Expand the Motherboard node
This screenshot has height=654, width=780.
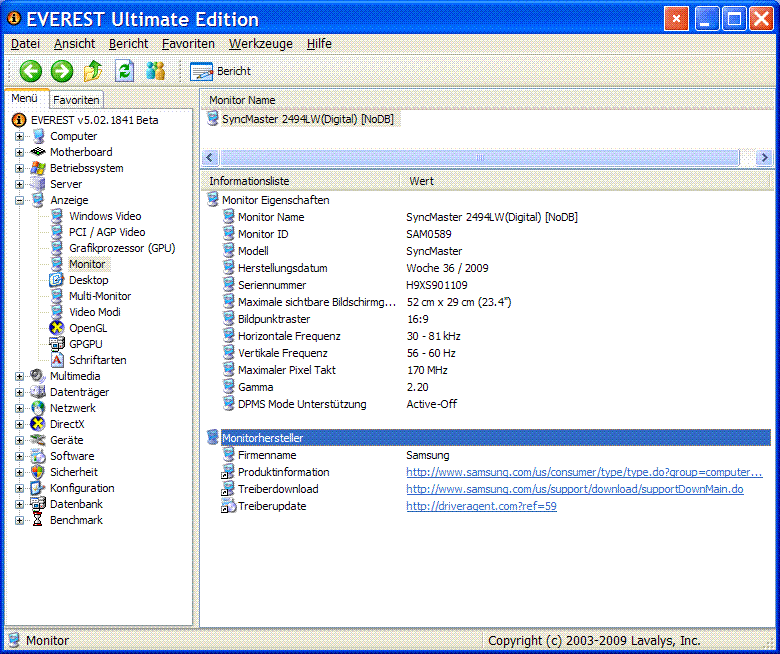pos(19,152)
